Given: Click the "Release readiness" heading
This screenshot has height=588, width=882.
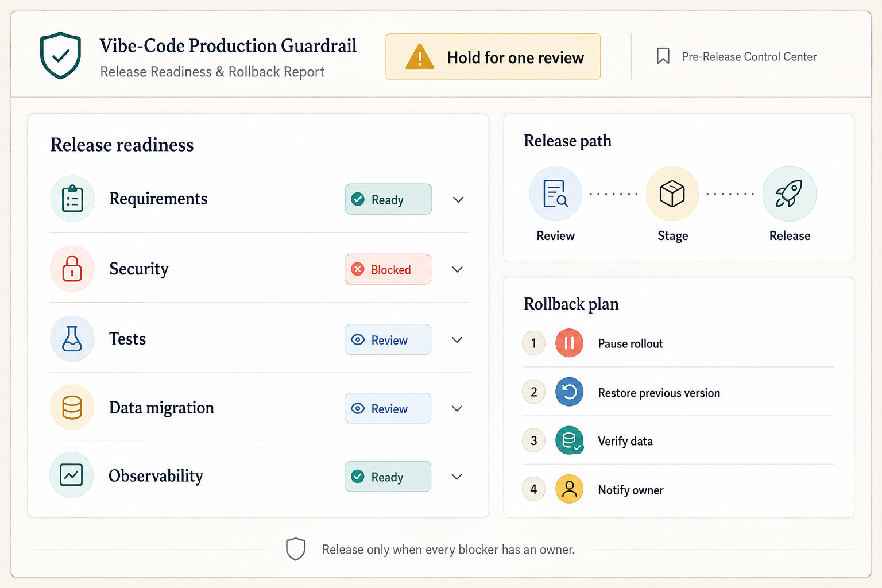Looking at the screenshot, I should [x=122, y=145].
